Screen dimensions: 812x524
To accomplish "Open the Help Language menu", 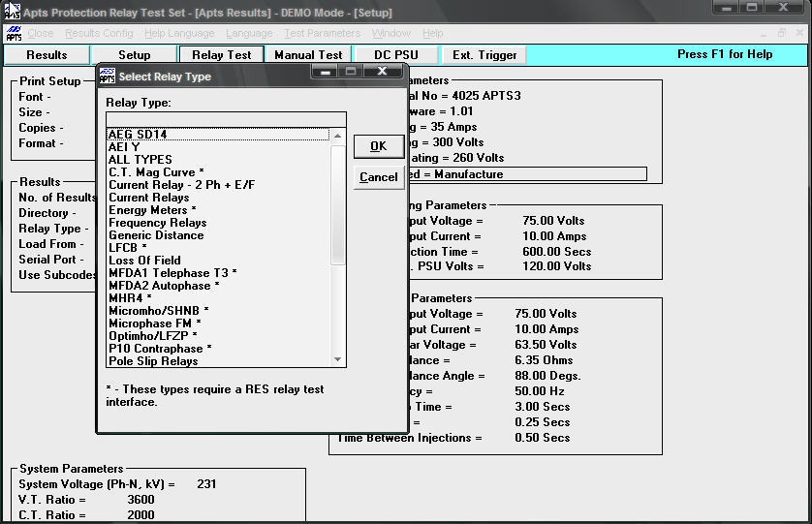I will click(179, 33).
